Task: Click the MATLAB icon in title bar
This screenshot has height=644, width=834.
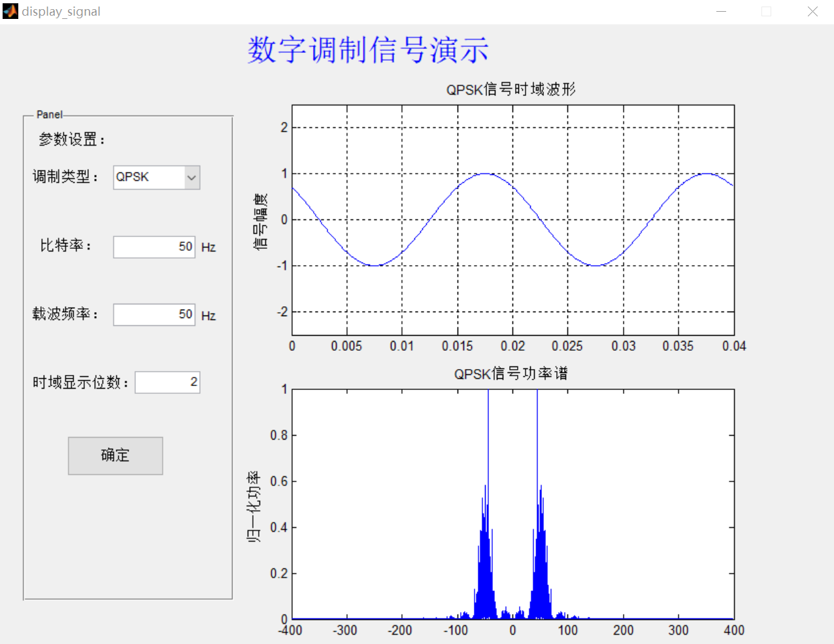Action: (x=10, y=11)
